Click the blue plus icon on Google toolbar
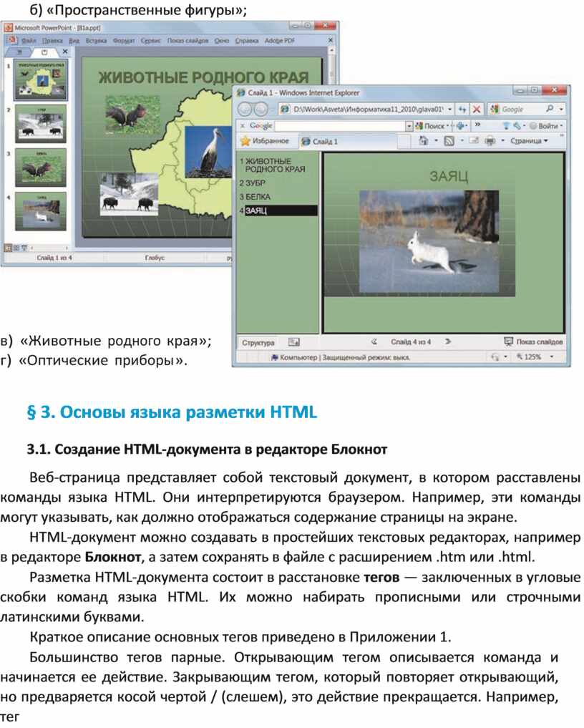The width and height of the screenshot is (584, 728). [x=461, y=126]
